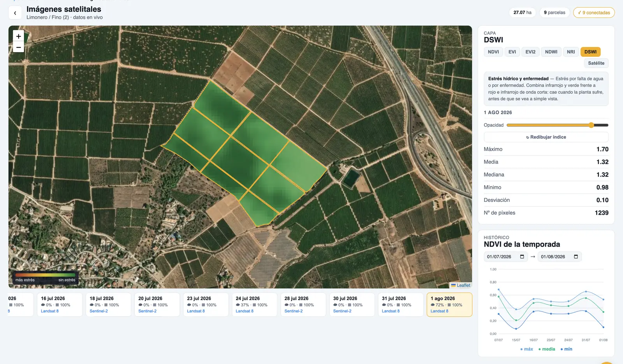Image resolution: width=623 pixels, height=364 pixels.
Task: Select the 1 ago 2026 image card
Action: coord(449,304)
